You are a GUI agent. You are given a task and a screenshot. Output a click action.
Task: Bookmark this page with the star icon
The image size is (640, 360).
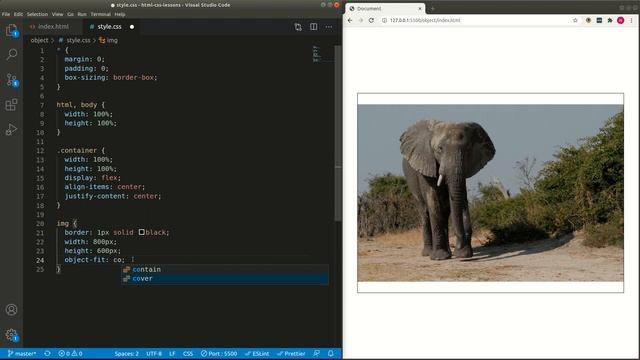575,20
